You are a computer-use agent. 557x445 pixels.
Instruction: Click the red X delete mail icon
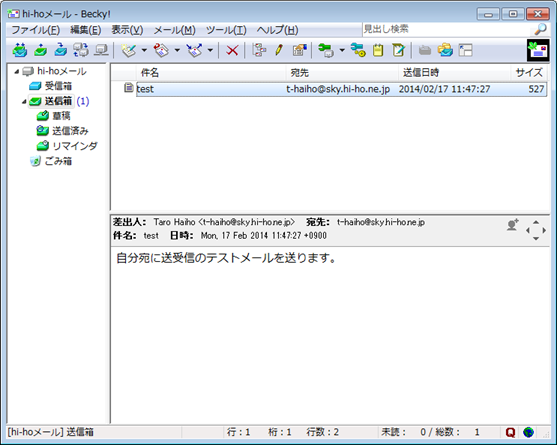(x=232, y=50)
